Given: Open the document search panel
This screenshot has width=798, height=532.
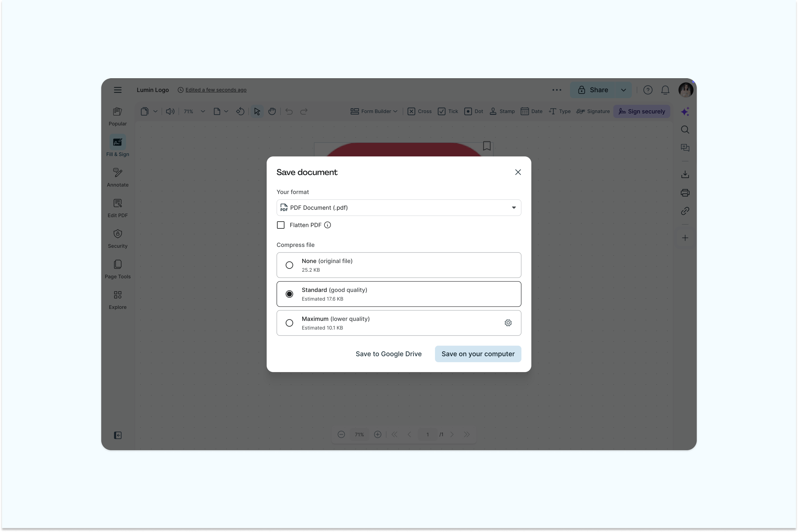Looking at the screenshot, I should tap(685, 130).
